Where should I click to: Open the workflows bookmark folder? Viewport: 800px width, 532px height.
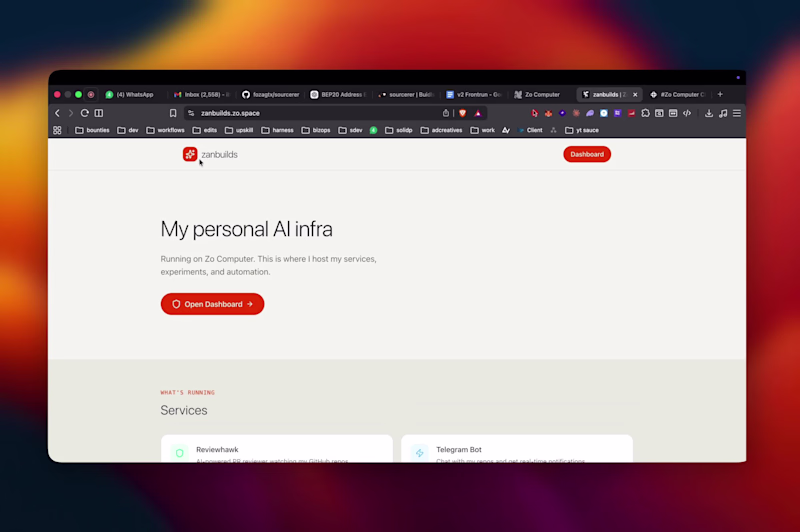tap(165, 130)
